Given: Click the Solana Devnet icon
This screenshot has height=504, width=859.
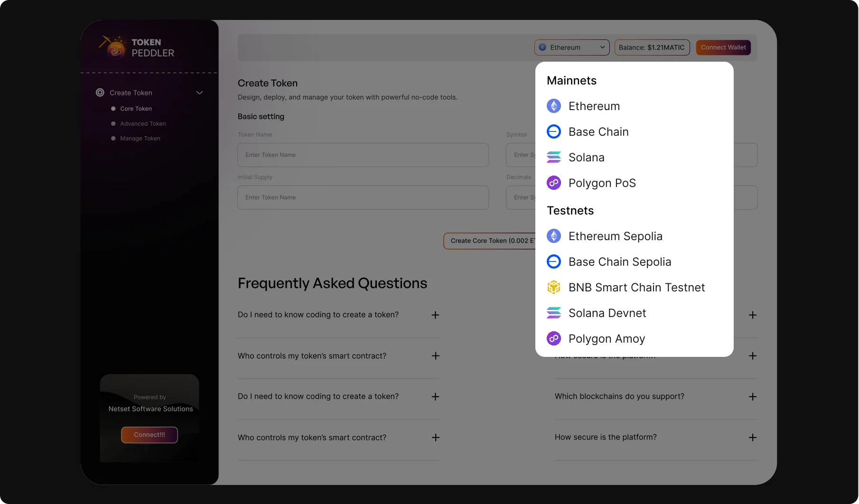Looking at the screenshot, I should point(554,313).
